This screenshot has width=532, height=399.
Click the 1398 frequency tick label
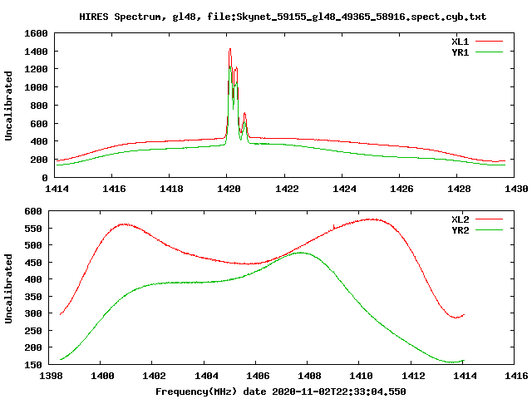pyautogui.click(x=51, y=376)
